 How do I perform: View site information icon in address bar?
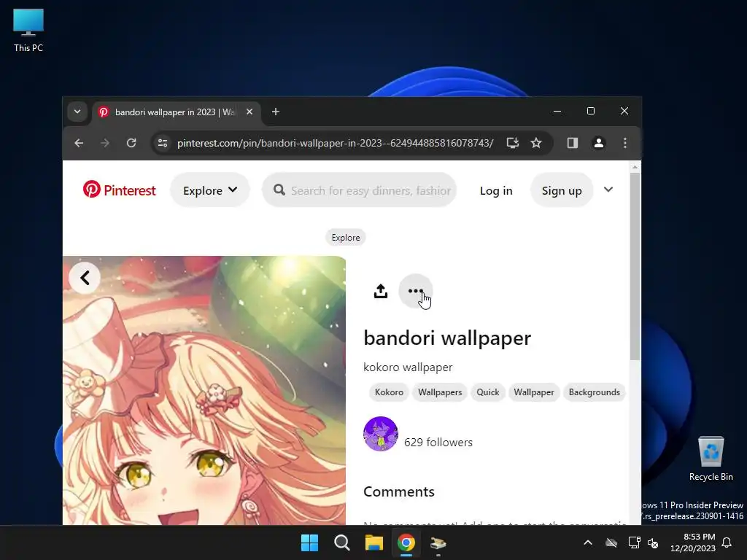(163, 143)
